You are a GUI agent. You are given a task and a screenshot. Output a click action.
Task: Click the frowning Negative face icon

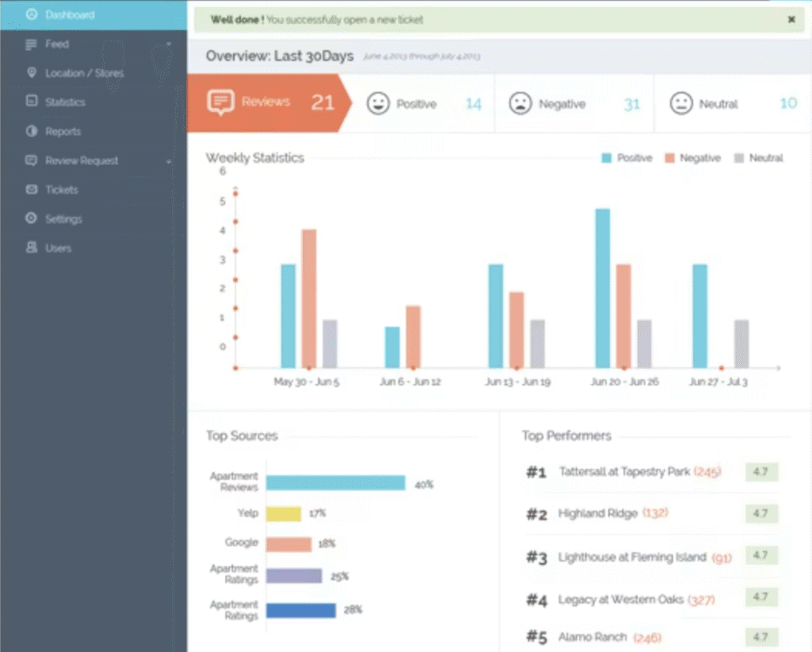(x=520, y=104)
